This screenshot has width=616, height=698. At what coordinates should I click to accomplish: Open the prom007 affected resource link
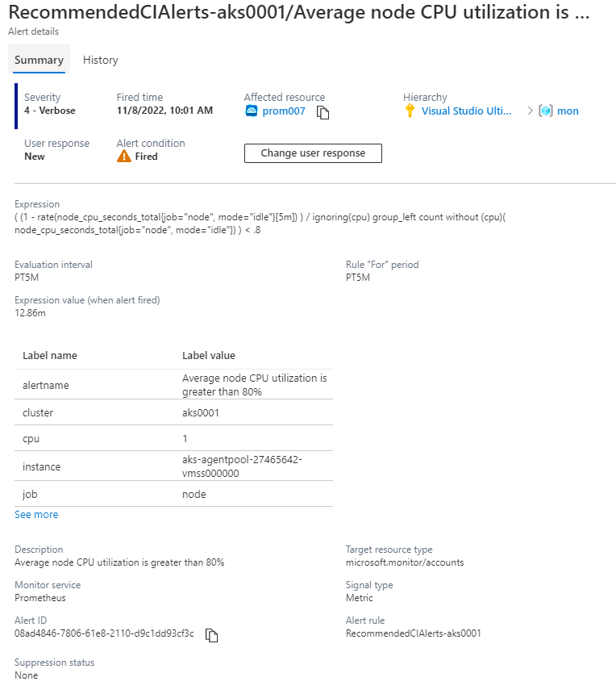(284, 111)
